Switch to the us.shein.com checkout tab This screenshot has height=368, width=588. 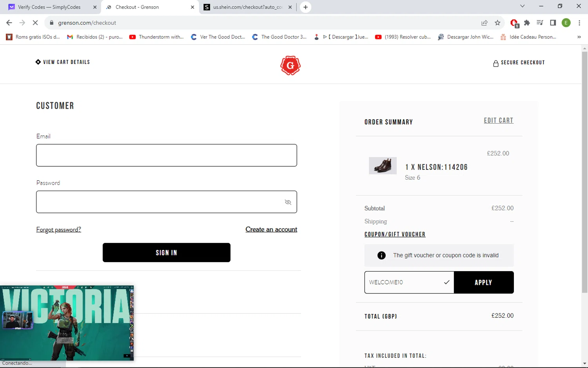point(248,7)
